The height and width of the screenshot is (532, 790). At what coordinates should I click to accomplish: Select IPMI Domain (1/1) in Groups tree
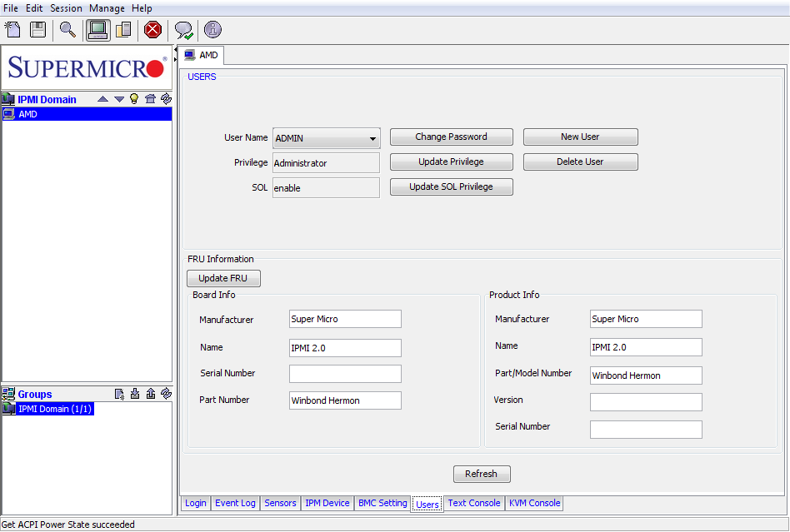(55, 409)
